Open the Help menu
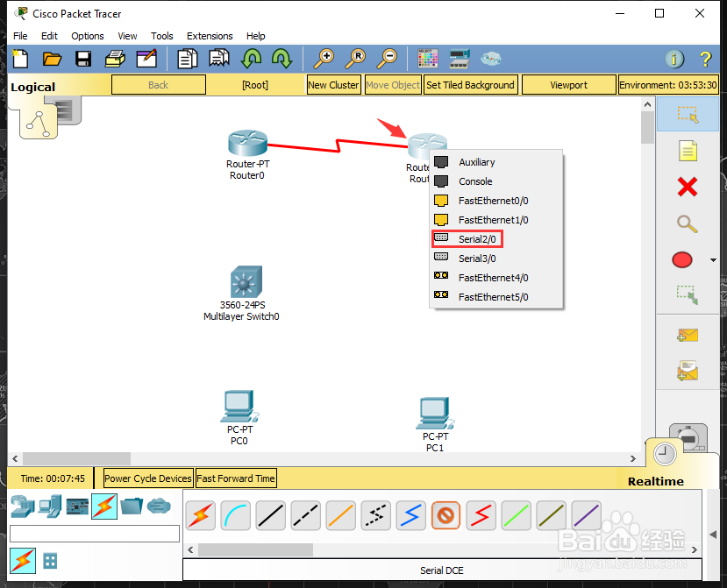727x588 pixels. (255, 36)
